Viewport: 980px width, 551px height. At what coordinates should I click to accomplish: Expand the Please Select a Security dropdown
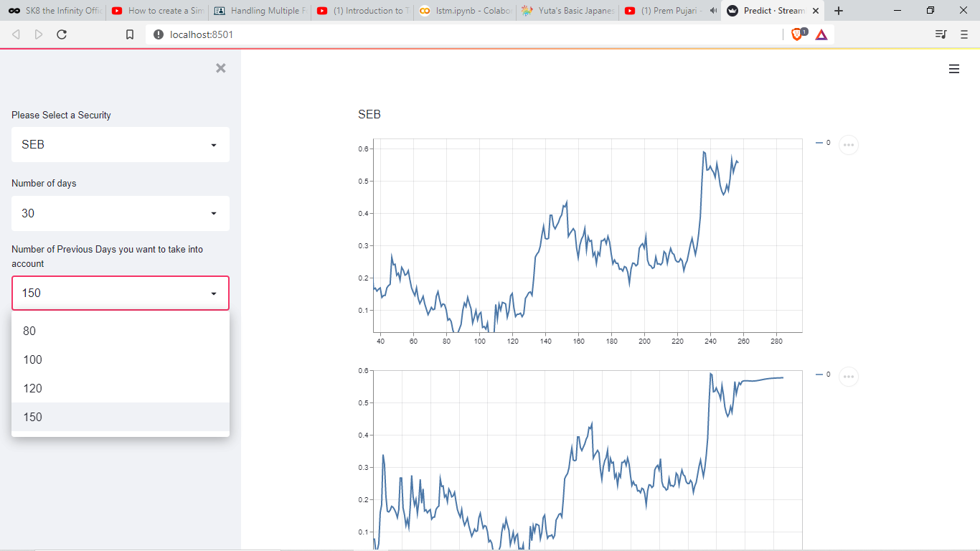click(x=121, y=144)
